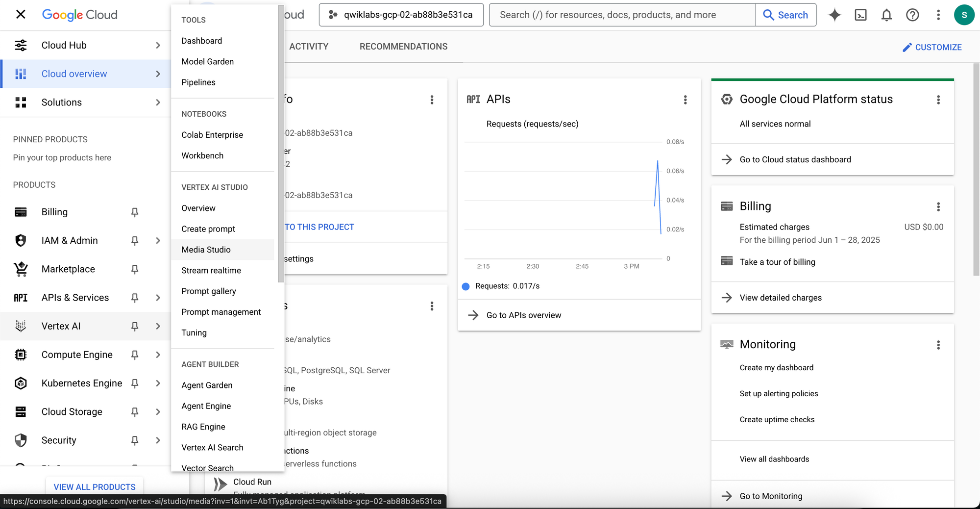Switch to the Recommendations tab
Screen dimensions: 980x509
coord(403,47)
